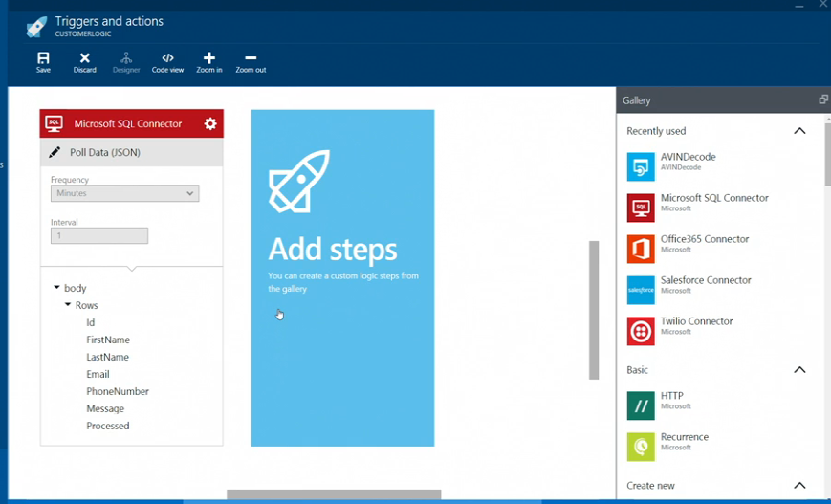Collapse the Recently used section
The width and height of the screenshot is (831, 504).
(x=799, y=131)
